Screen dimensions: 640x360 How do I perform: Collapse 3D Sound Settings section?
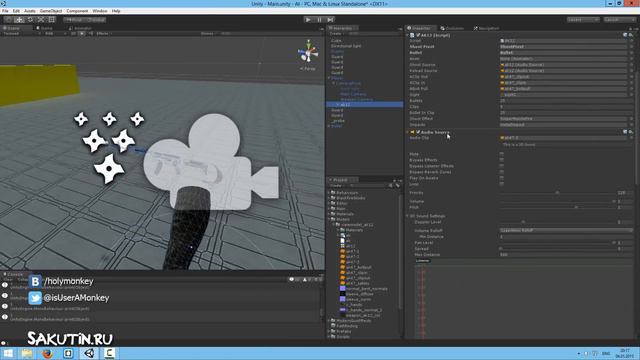coord(408,216)
